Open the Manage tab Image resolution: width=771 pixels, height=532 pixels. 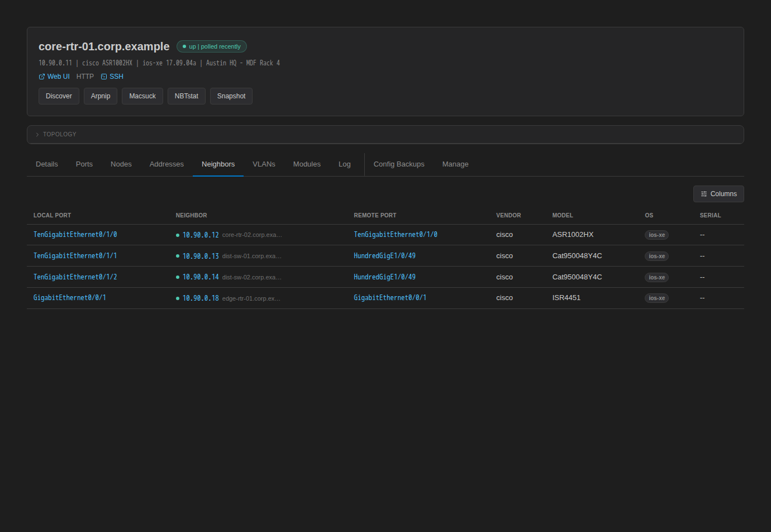[x=455, y=164]
